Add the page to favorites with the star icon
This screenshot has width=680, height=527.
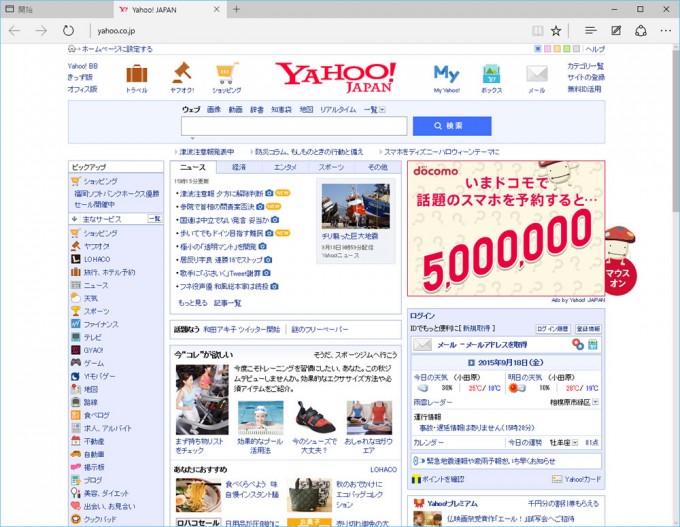click(x=556, y=31)
